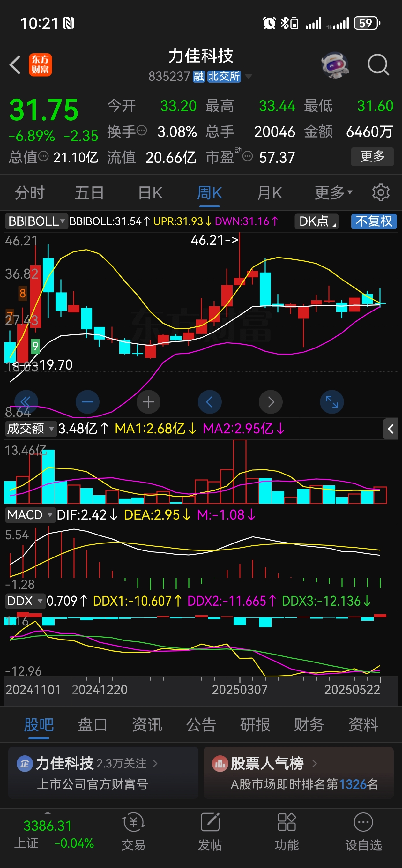Tap the 总值 info icon
This screenshot has height=868, width=402.
(43, 156)
